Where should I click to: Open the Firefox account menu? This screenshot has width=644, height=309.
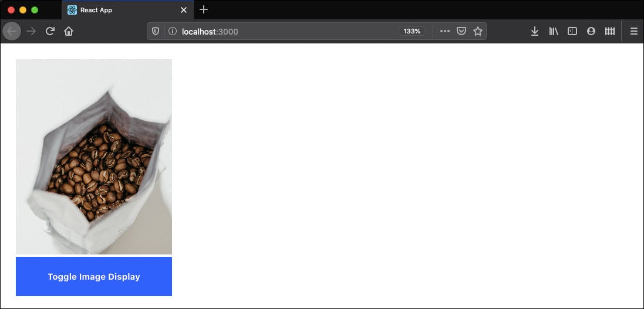(591, 31)
